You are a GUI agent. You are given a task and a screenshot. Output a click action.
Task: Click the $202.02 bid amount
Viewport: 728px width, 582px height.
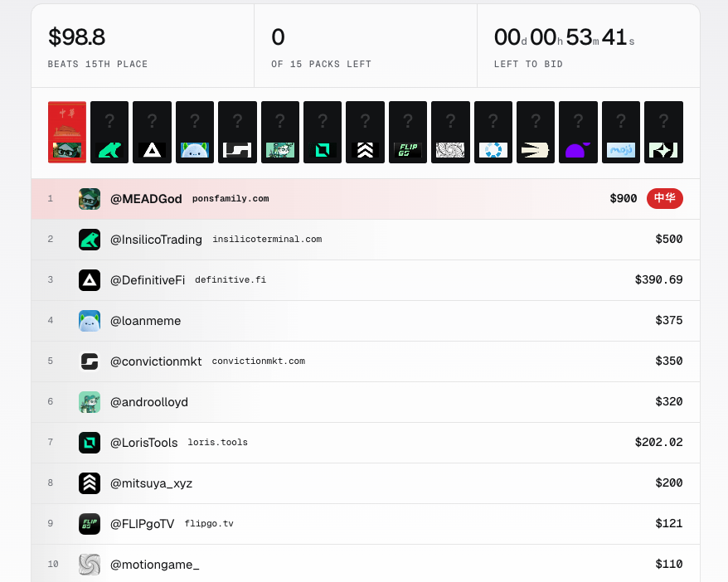[x=659, y=442]
